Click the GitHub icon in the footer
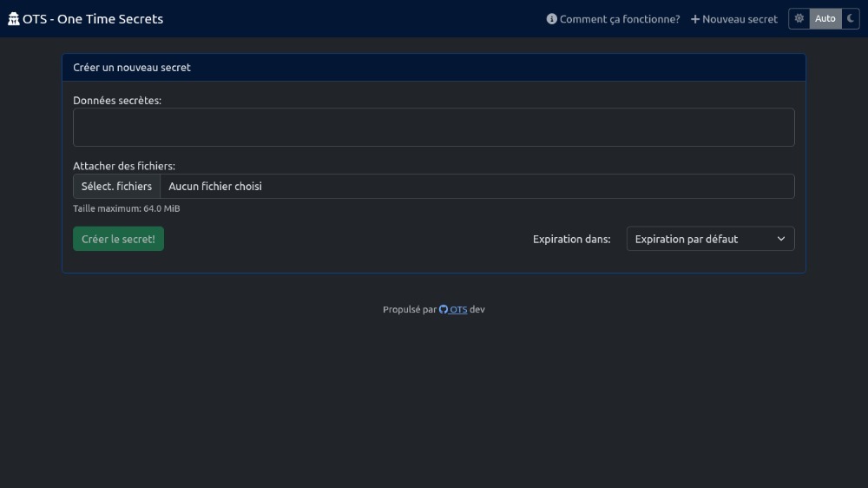The width and height of the screenshot is (868, 488). (444, 309)
